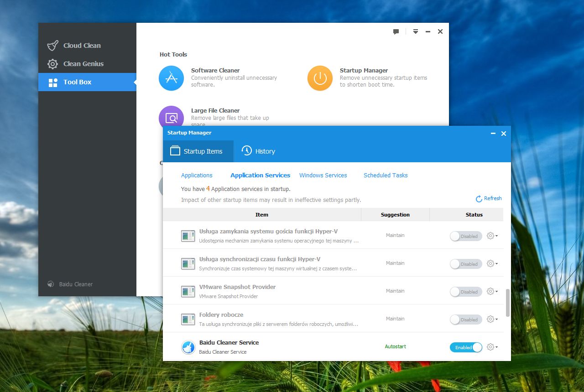Click the Baidu Cleaner label at sidebar bottom
Viewport: 584px width, 392px height.
76,284
